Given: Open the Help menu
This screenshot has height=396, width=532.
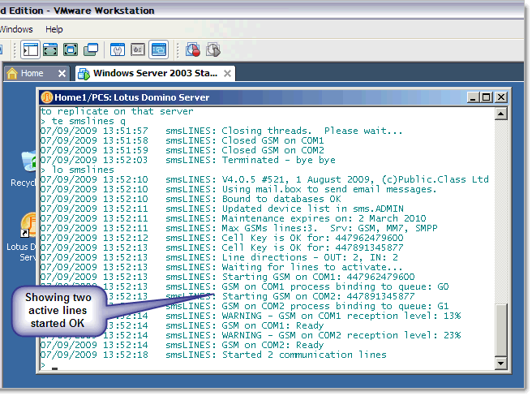Looking at the screenshot, I should (54, 29).
